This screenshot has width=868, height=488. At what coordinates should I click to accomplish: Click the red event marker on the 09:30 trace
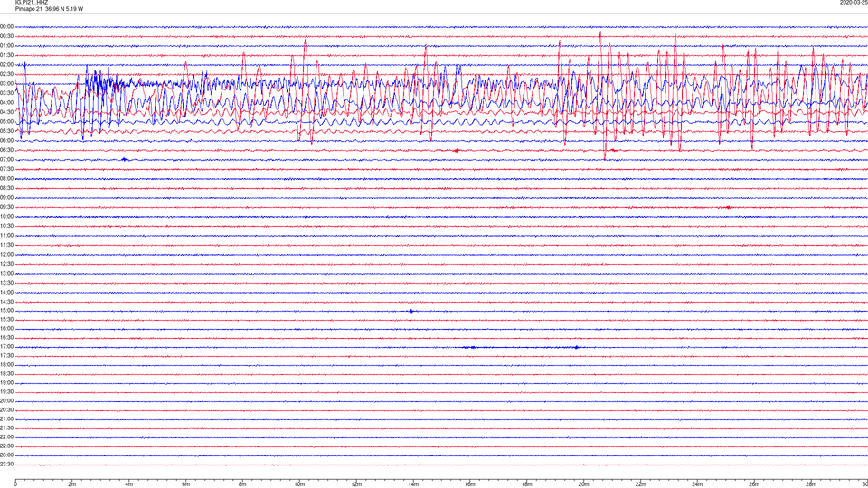[728, 208]
